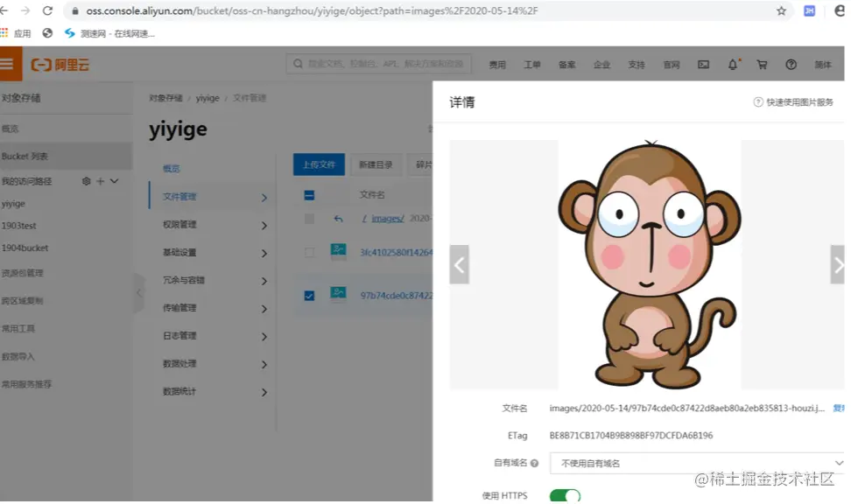851x504 pixels.
Task: Click the checkbox in the images/ row
Action: [x=309, y=219]
